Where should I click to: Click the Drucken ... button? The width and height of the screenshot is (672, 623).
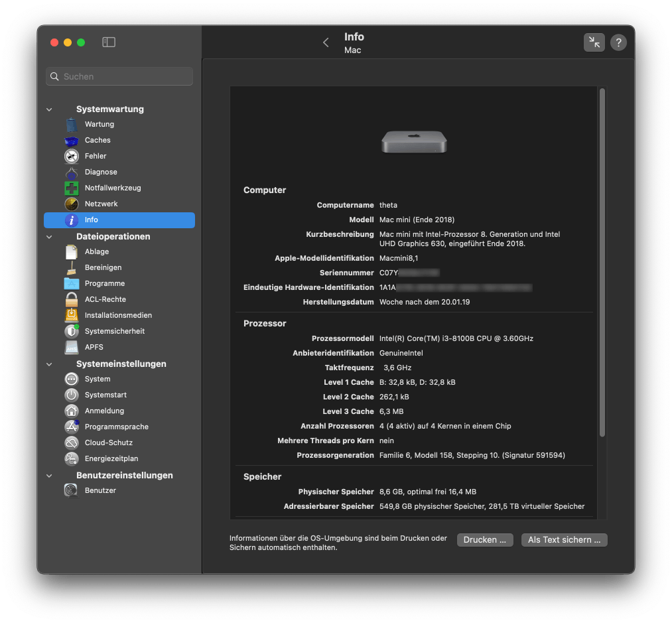[x=485, y=540]
